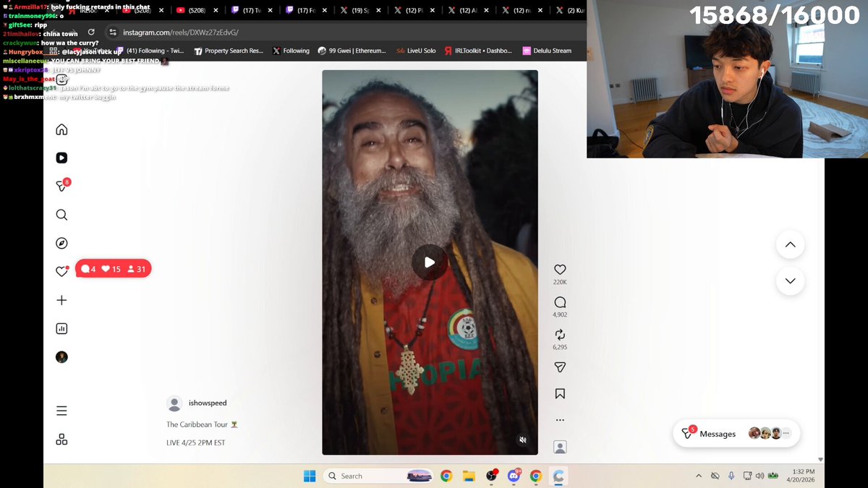Click The Caribbean Tour caption text
The image size is (868, 488).
202,424
